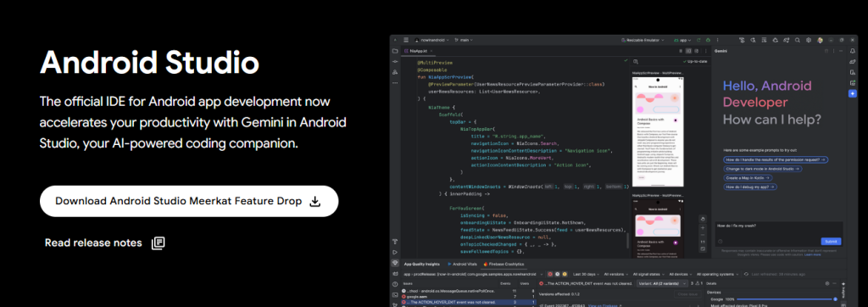Click the editor vertical scrollbar

[628, 241]
